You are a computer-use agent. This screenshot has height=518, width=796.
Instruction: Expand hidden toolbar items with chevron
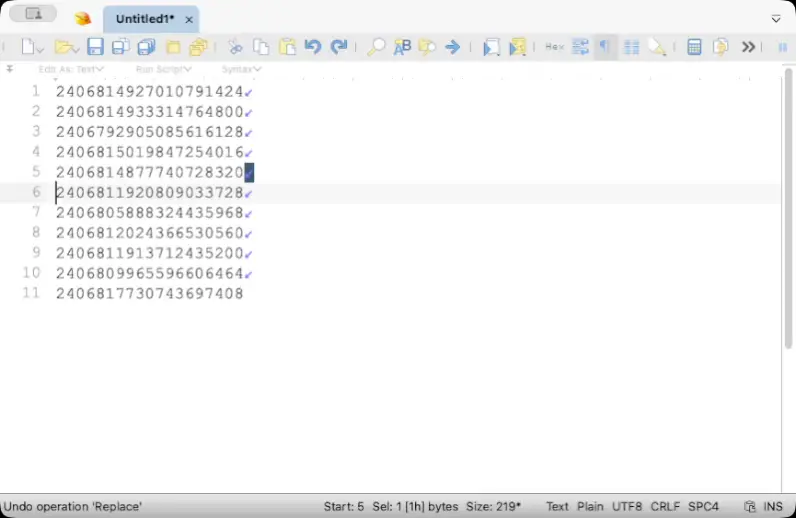[x=748, y=47]
